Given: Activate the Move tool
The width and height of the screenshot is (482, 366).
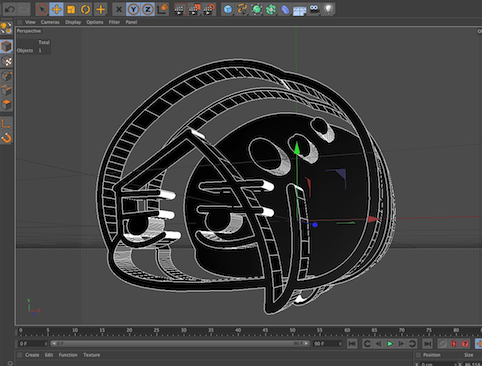Looking at the screenshot, I should click(56, 9).
